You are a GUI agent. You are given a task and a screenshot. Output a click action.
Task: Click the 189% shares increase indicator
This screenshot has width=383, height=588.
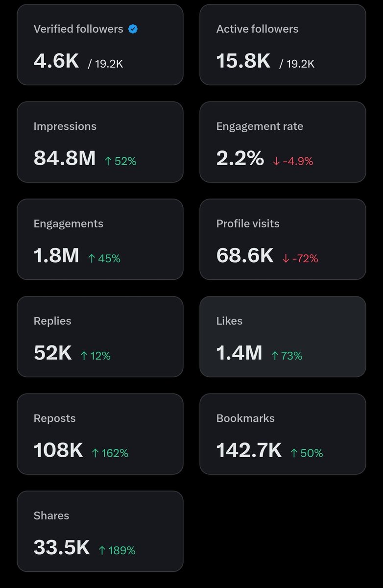[x=117, y=550]
